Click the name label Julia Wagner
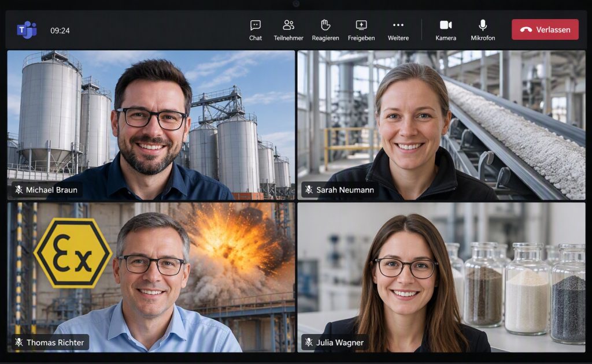 340,343
